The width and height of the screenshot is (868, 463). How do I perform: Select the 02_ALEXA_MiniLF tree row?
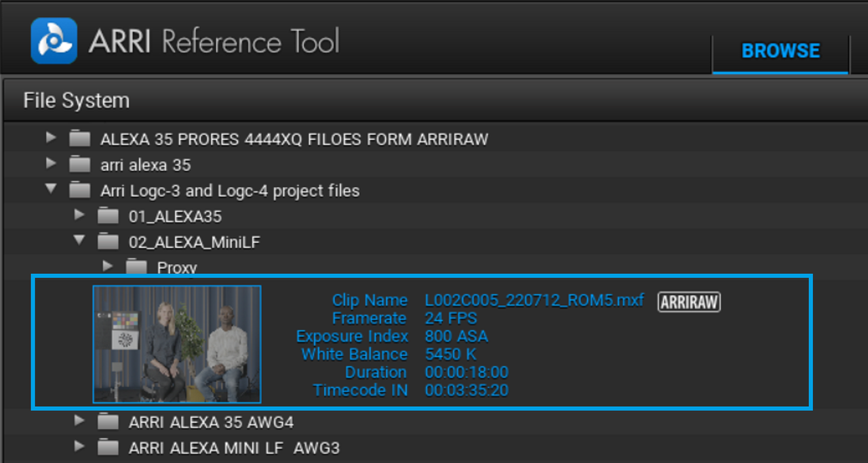[x=434, y=242]
